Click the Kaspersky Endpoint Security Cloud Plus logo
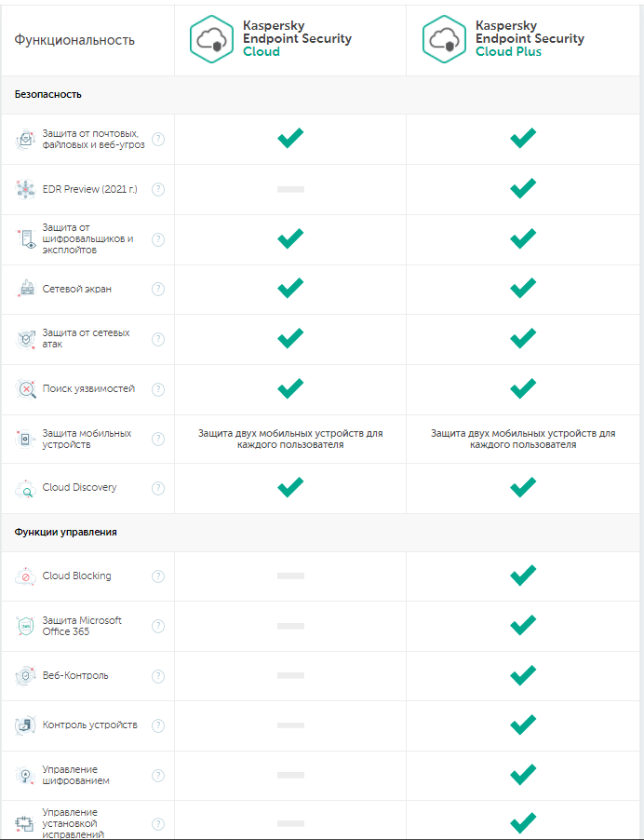 [445, 39]
